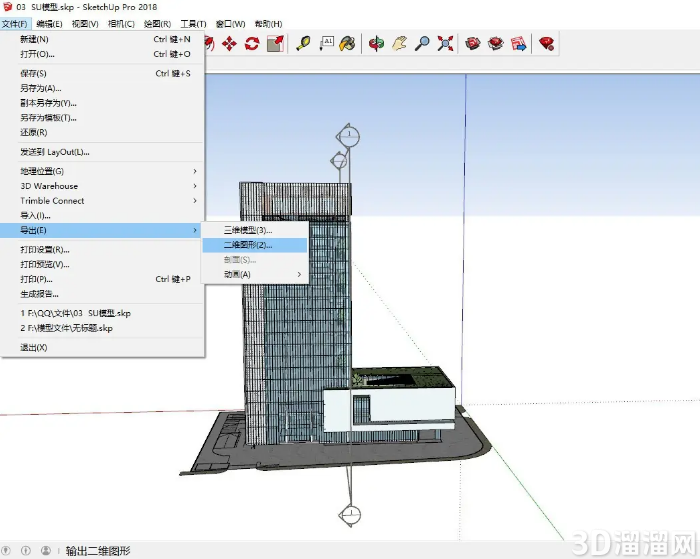This screenshot has height=559, width=700.
Task: Open the Extension Manager ruby icon
Action: click(546, 43)
